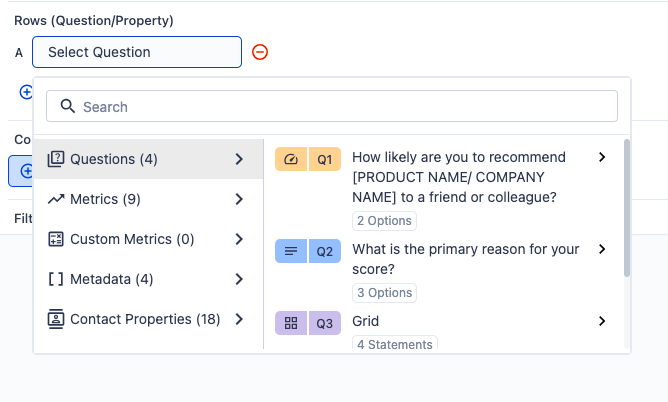Open the Contact Properties (18) category
The width and height of the screenshot is (668, 402).
[x=145, y=319]
